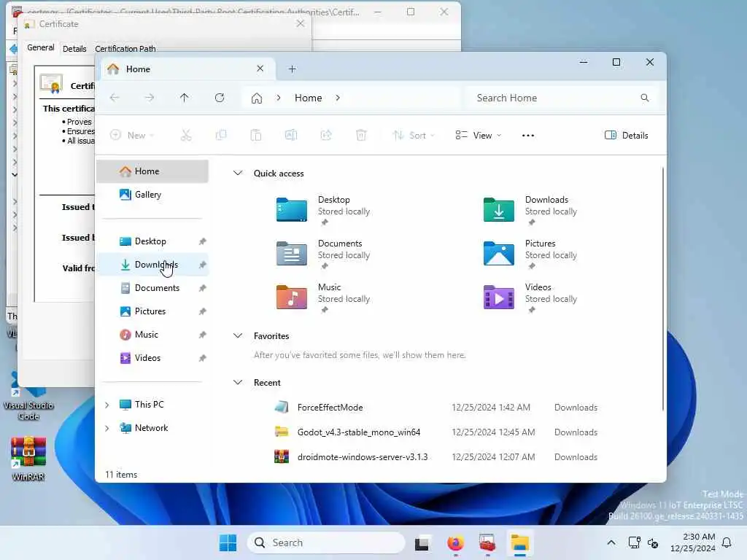
Task: Switch to Details tab in Certificate dialog
Action: click(74, 49)
